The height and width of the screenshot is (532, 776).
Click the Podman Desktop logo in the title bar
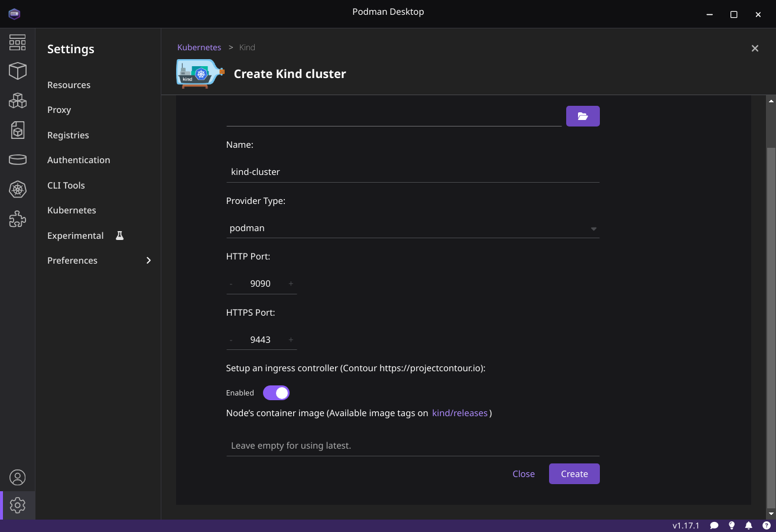[x=14, y=14]
